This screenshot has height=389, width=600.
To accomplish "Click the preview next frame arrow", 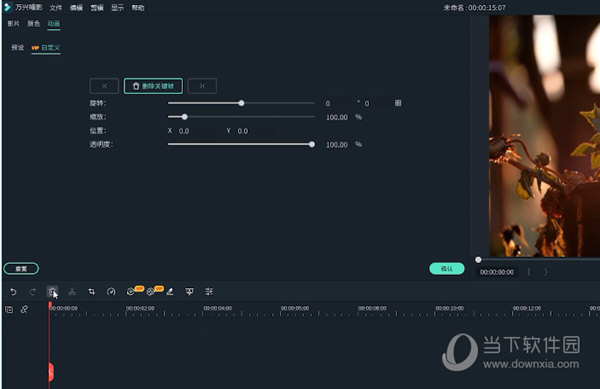I will coord(546,272).
